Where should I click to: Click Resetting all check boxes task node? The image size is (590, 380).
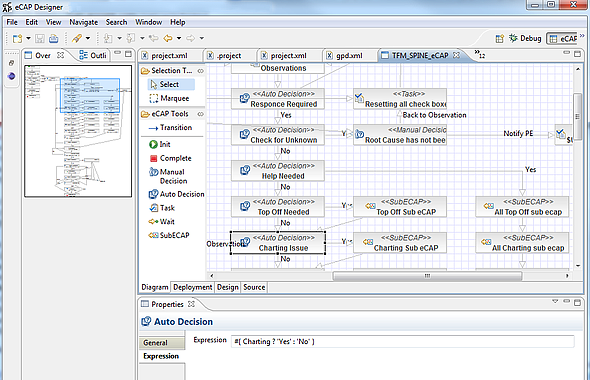(400, 99)
